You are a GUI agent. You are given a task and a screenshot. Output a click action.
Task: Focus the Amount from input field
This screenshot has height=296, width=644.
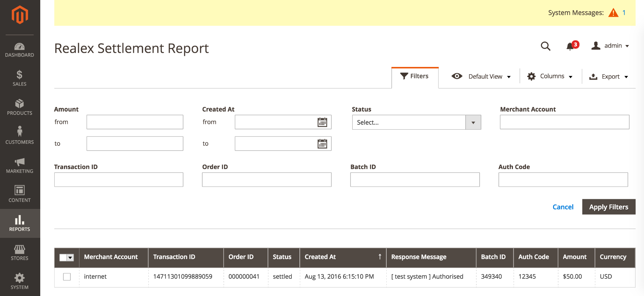coord(135,122)
